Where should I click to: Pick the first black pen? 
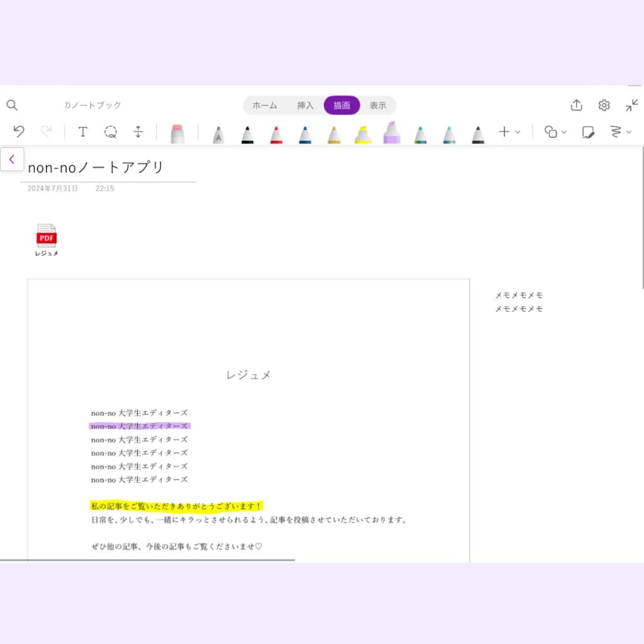click(247, 135)
